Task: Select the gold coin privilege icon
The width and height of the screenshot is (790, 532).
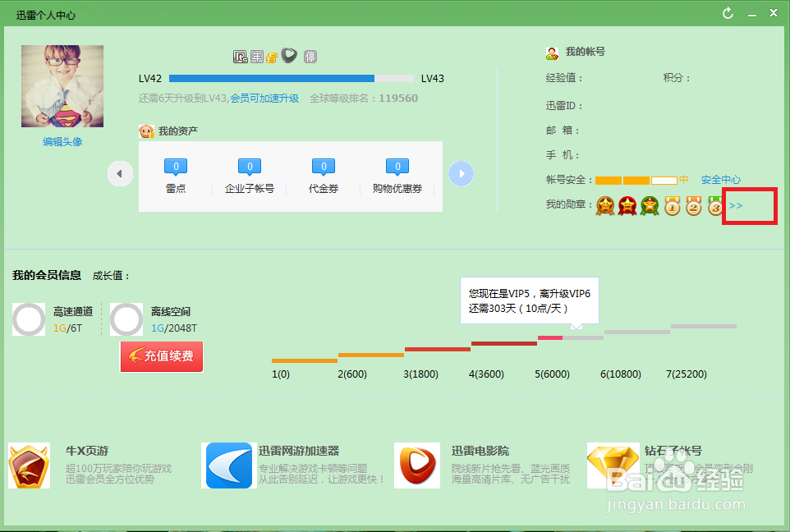Action: 272,57
